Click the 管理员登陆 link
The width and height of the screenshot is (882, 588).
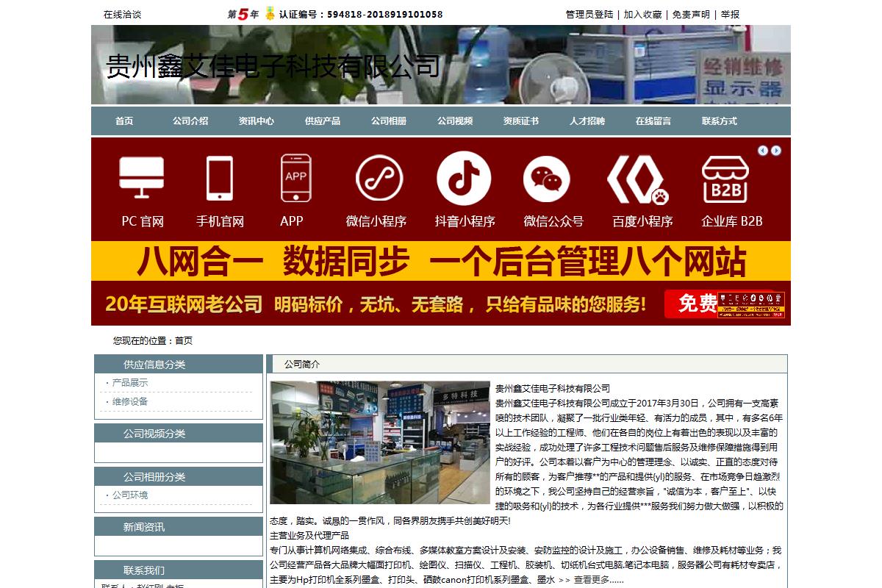(589, 14)
